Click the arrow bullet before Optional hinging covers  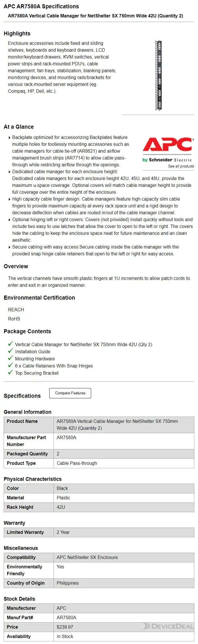coord(10,220)
